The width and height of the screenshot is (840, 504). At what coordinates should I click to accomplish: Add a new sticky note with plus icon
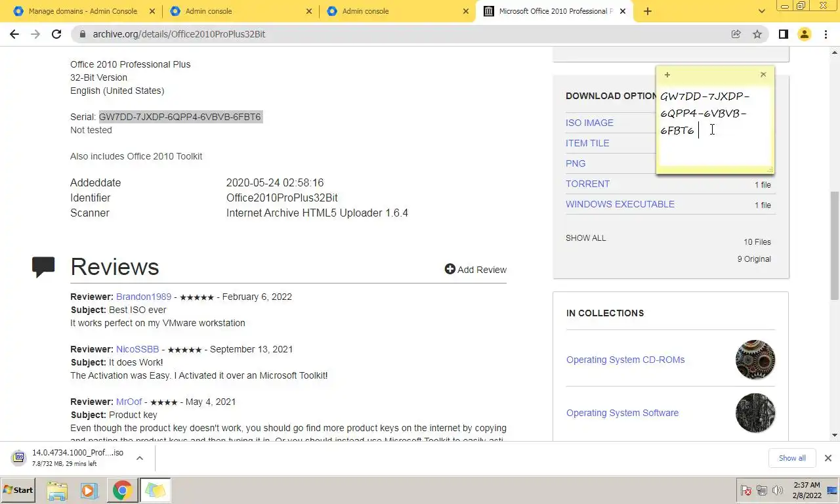(x=667, y=75)
